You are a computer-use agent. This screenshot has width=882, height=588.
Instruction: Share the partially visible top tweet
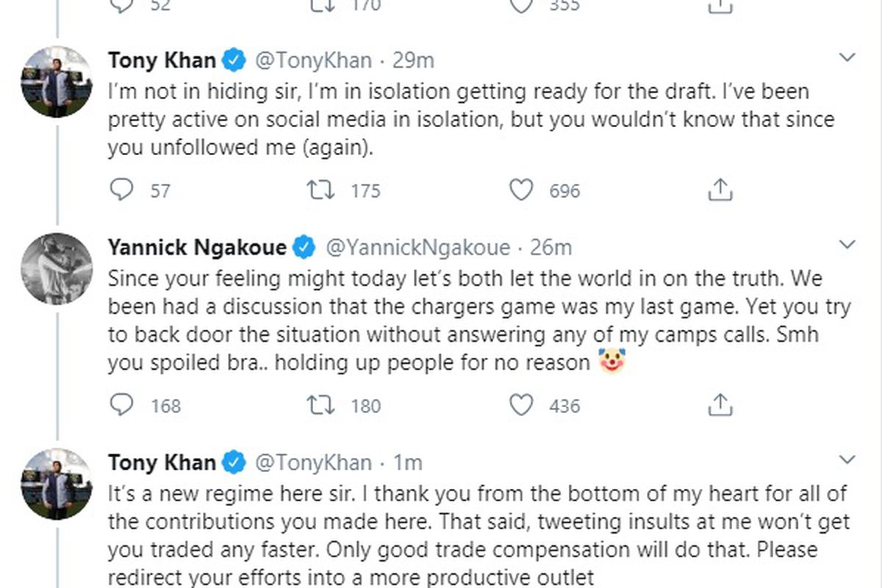[x=720, y=6]
